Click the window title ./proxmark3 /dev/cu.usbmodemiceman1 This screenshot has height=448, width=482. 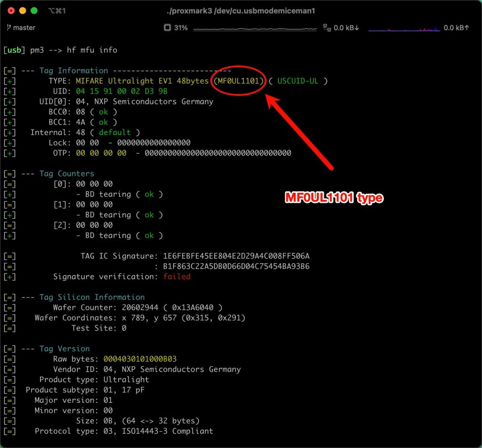[241, 11]
